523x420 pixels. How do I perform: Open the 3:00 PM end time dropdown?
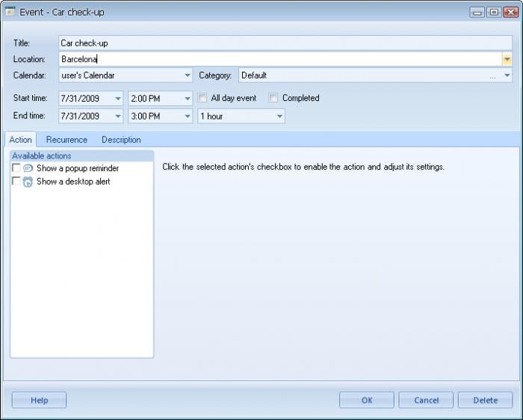point(188,116)
